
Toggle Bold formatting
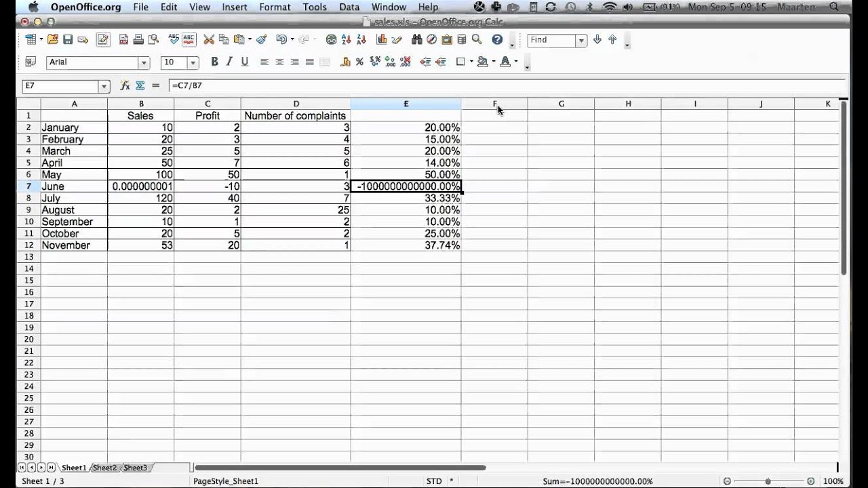214,62
